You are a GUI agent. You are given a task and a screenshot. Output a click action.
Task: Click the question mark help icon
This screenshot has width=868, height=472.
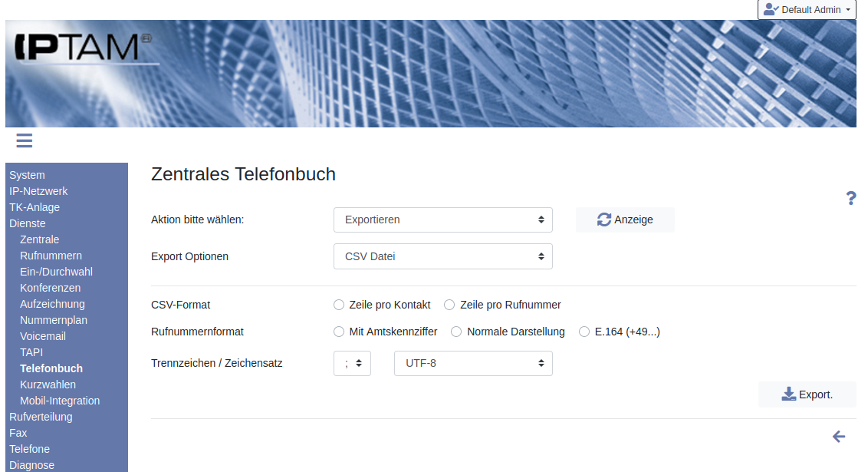(x=850, y=199)
